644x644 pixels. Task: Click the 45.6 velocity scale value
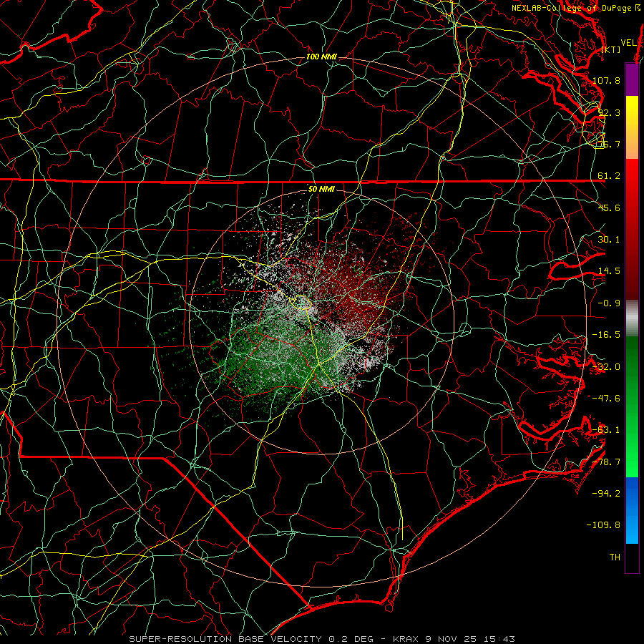(609, 208)
